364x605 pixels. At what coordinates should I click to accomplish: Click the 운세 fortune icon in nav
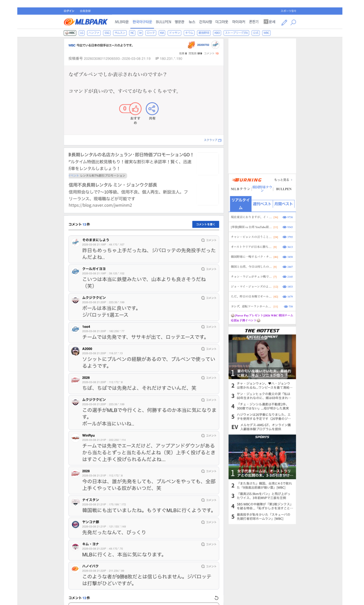coord(269,22)
